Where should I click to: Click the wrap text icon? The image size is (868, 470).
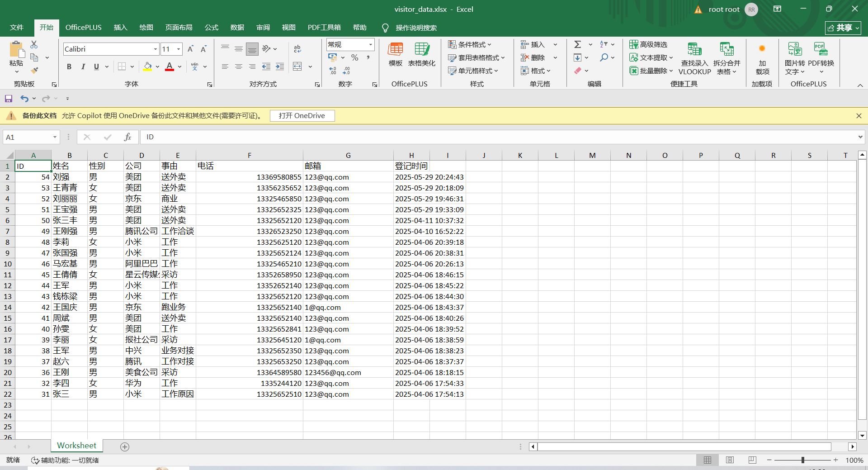point(297,49)
